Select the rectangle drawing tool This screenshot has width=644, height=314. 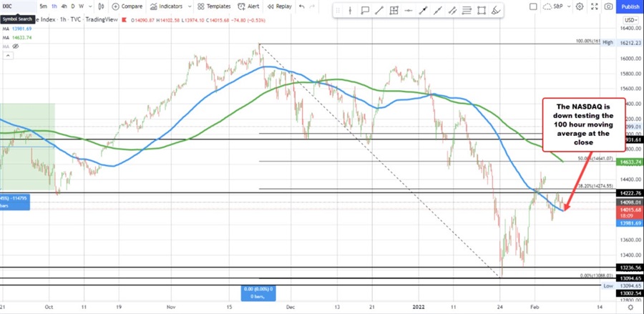[482, 11]
